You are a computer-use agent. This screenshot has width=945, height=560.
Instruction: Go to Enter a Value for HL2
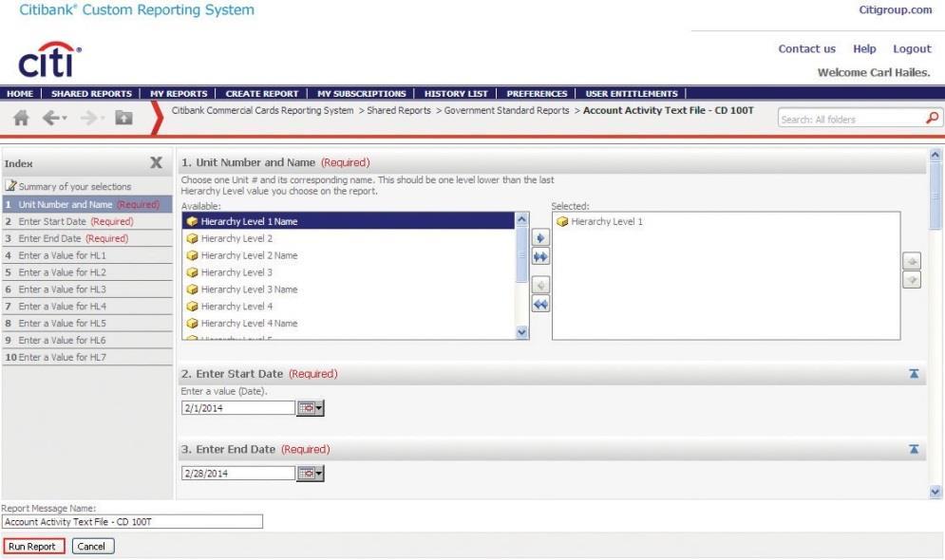pyautogui.click(x=87, y=271)
